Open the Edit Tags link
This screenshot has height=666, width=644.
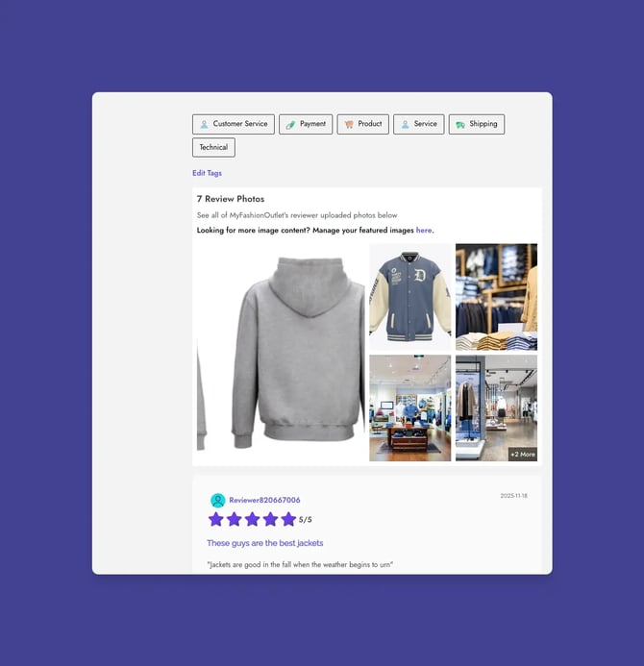(207, 173)
